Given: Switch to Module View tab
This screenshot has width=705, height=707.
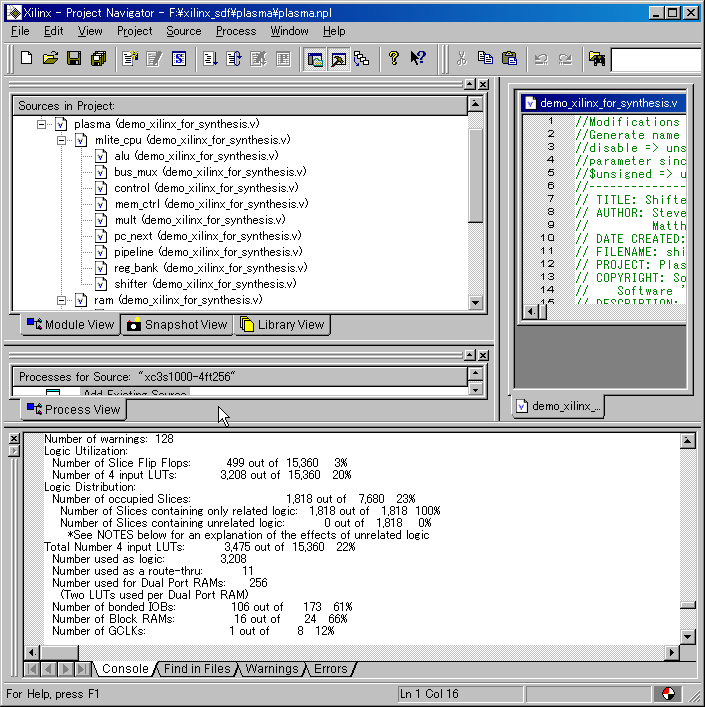Looking at the screenshot, I should pyautogui.click(x=70, y=325).
